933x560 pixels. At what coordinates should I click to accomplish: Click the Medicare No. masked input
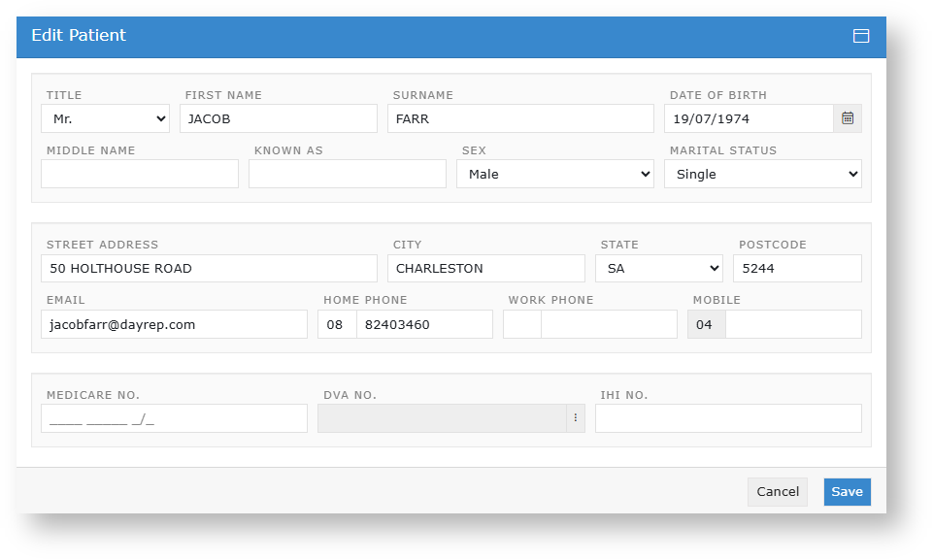(x=174, y=418)
